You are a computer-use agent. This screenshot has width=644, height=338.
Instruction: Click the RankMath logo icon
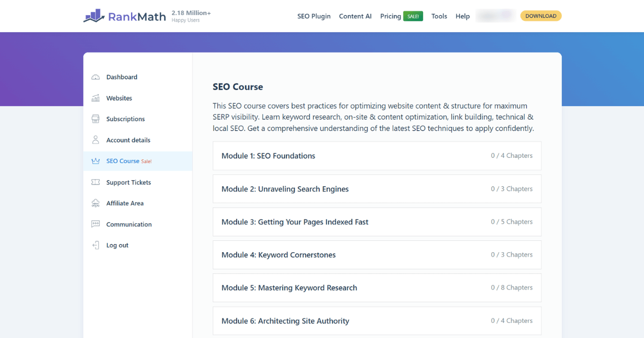(94, 16)
